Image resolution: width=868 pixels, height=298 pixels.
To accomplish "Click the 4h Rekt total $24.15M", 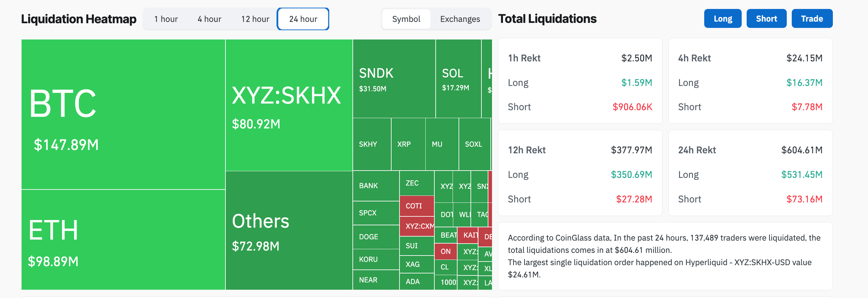I will (804, 58).
